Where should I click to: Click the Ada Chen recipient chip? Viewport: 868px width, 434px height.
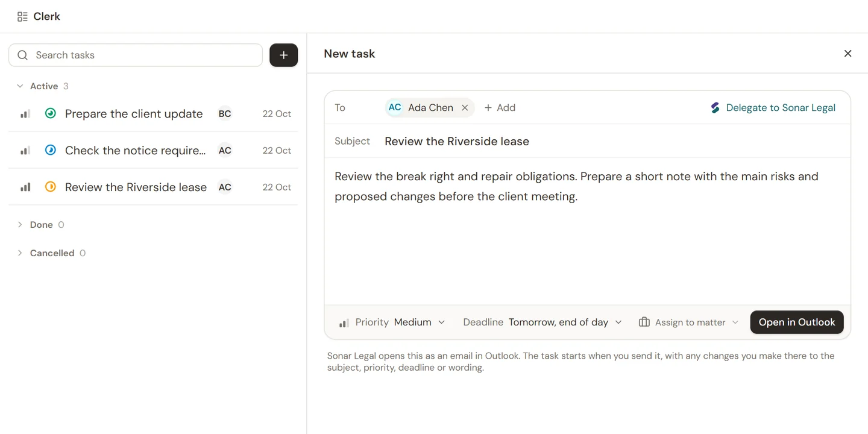tap(429, 107)
